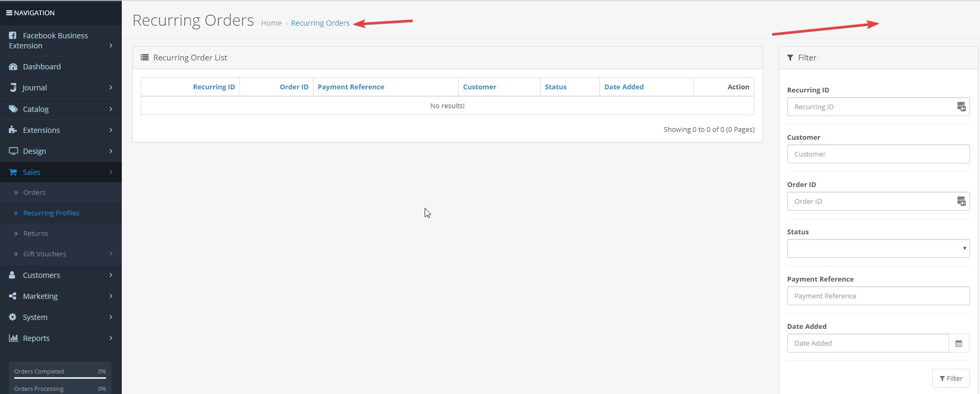Image resolution: width=980 pixels, height=394 pixels.
Task: Click the list icon beside Recurring Order List
Action: click(x=144, y=57)
